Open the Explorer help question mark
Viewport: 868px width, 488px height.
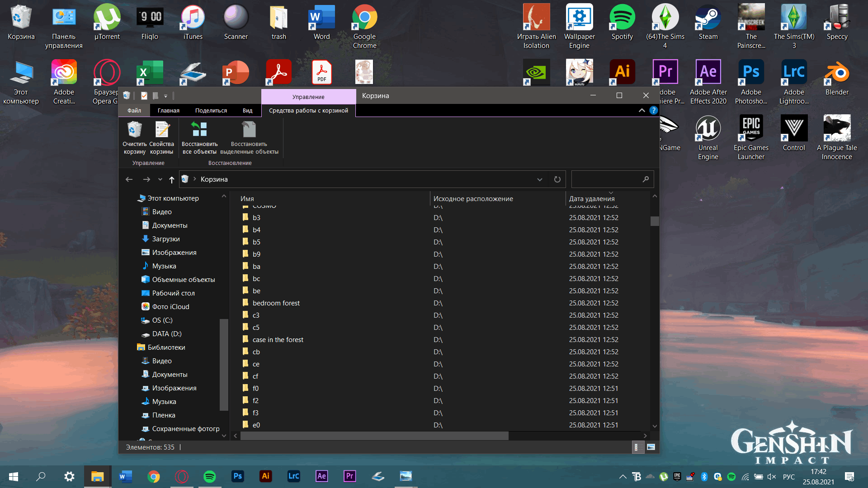653,110
